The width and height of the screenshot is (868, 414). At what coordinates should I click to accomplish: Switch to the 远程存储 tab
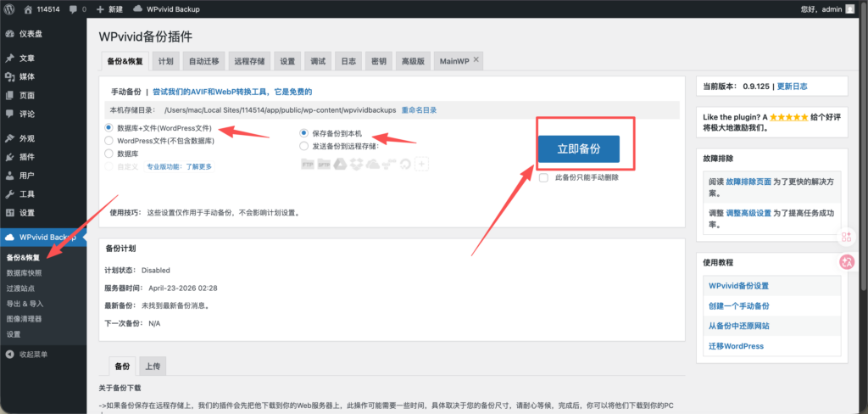coord(249,62)
